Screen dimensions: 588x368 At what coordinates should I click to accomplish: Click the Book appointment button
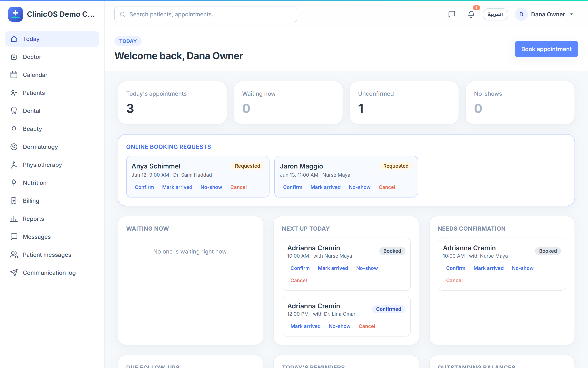pos(546,49)
